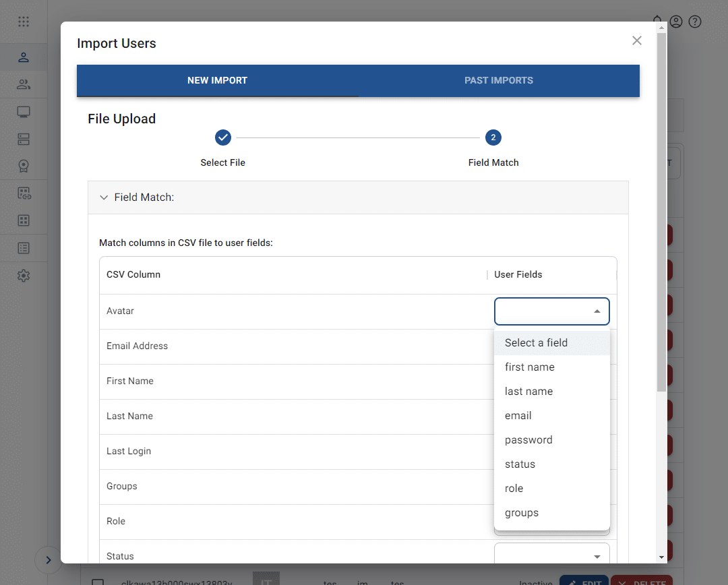Collapse the Field Match section
Image resolution: width=728 pixels, height=585 pixels.
pyautogui.click(x=104, y=197)
